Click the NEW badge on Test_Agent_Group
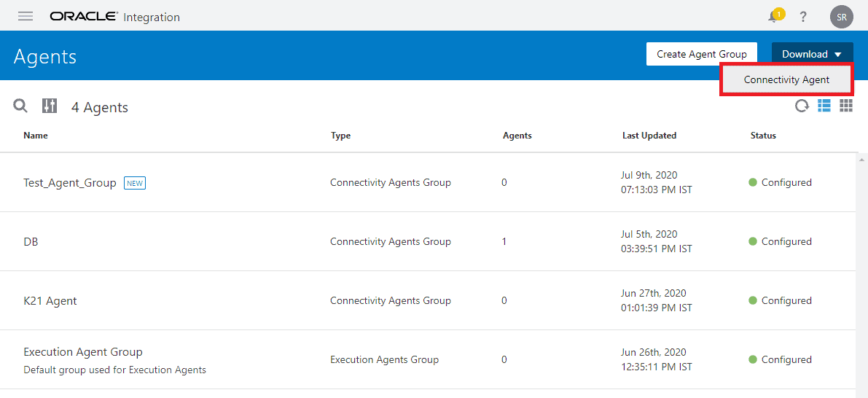Image resolution: width=868 pixels, height=398 pixels. tap(135, 183)
